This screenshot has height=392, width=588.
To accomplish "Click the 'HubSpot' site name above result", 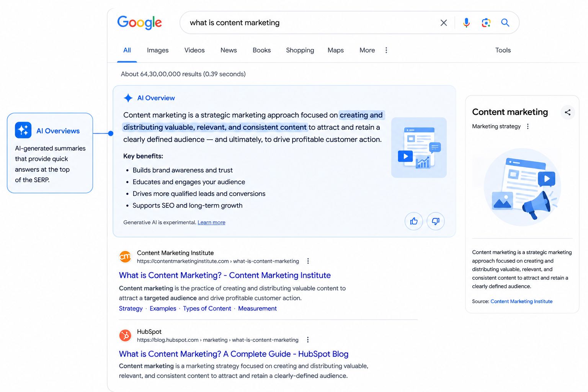I will 149,332.
